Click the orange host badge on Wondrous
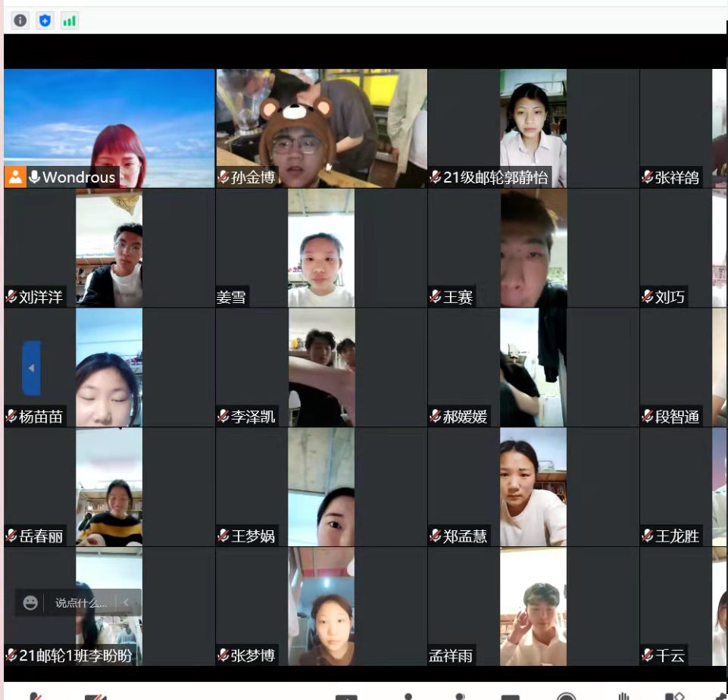The height and width of the screenshot is (700, 728). [x=15, y=177]
